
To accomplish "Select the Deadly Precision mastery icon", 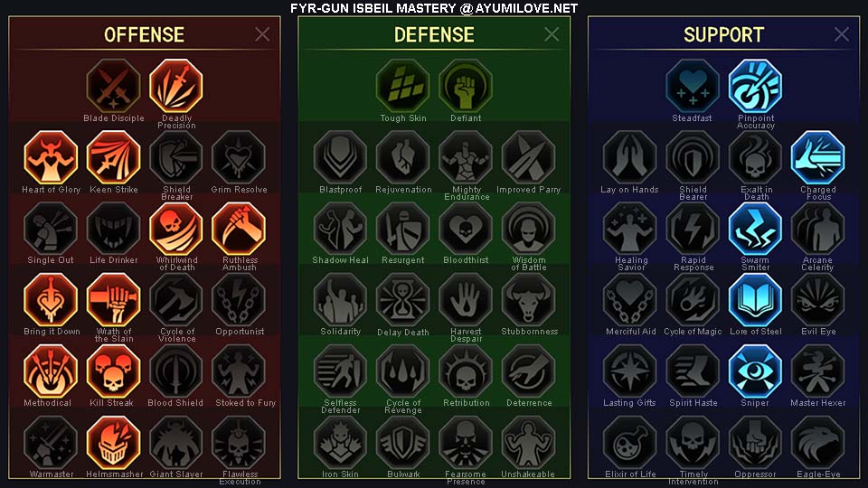I will click(176, 87).
